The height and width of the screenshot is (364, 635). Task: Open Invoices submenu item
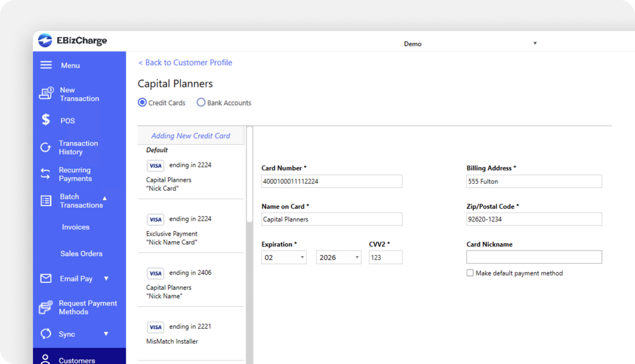(x=76, y=227)
